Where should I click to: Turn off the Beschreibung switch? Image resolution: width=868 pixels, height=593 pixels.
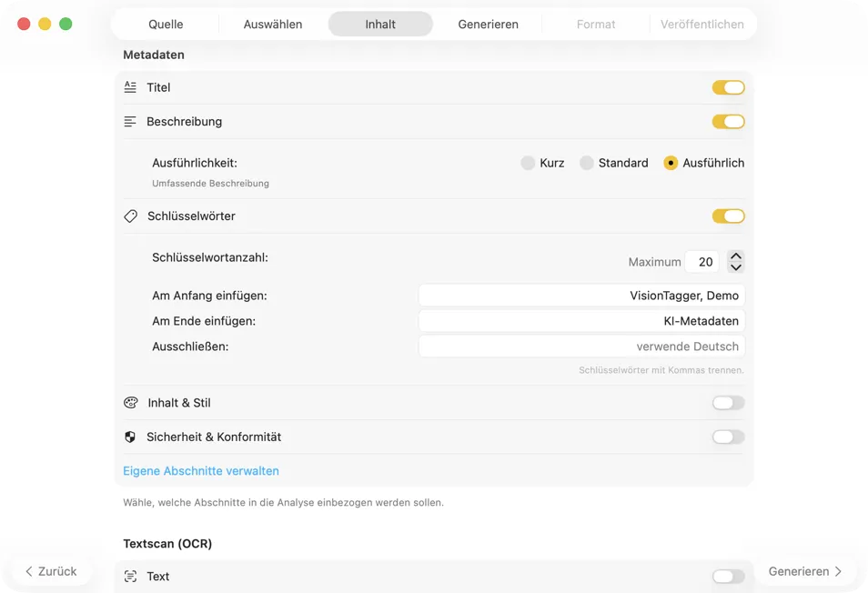tap(728, 122)
